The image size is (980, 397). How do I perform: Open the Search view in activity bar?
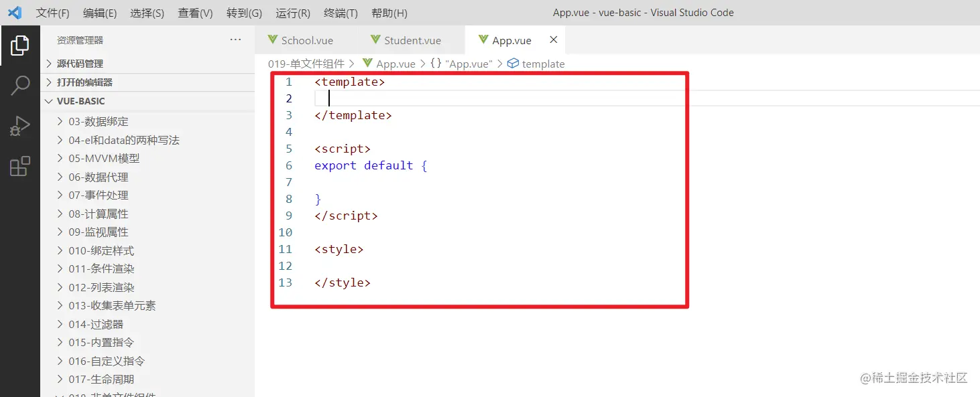(x=20, y=86)
